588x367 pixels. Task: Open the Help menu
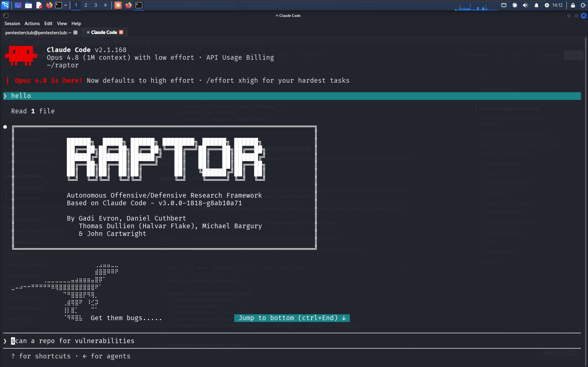76,24
